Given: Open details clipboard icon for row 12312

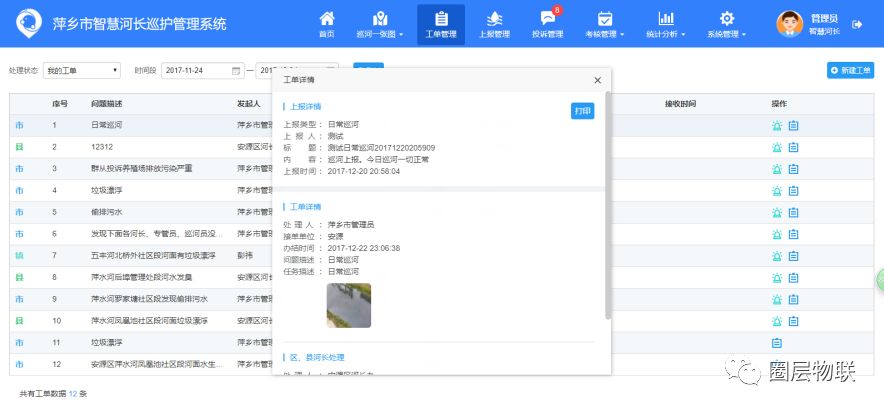Looking at the screenshot, I should (x=793, y=147).
